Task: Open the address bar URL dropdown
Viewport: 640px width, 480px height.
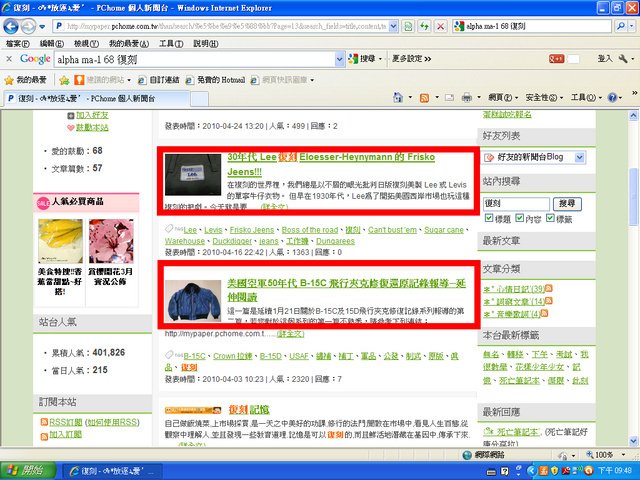Action: point(393,27)
